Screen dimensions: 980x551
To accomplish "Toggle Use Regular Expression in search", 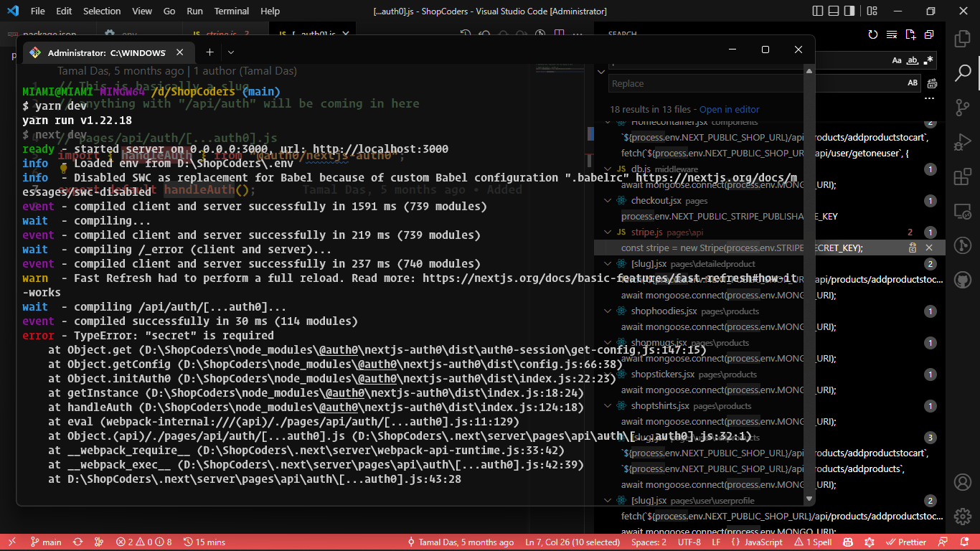I will pyautogui.click(x=928, y=60).
